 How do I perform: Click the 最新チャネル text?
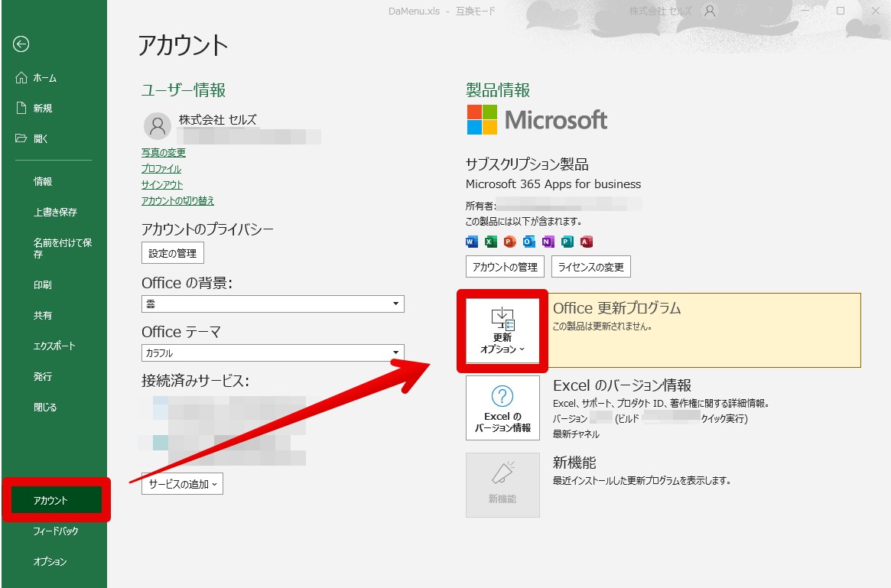(576, 434)
